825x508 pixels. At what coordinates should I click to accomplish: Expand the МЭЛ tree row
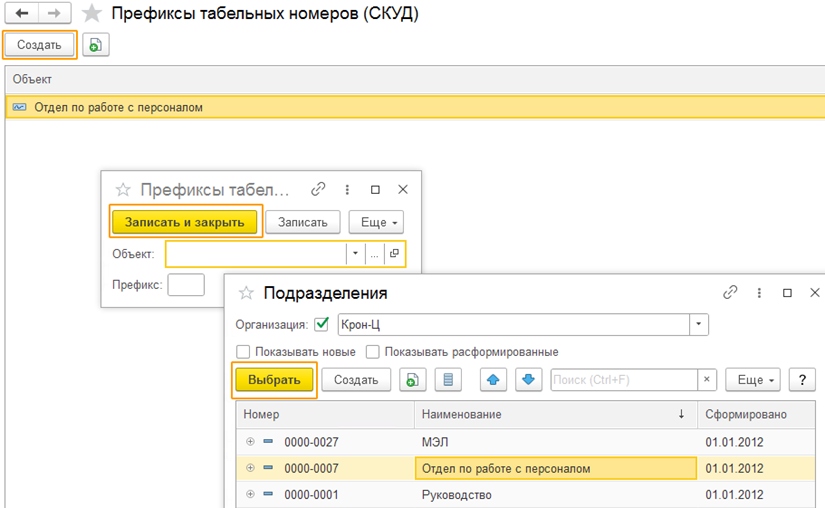[249, 441]
